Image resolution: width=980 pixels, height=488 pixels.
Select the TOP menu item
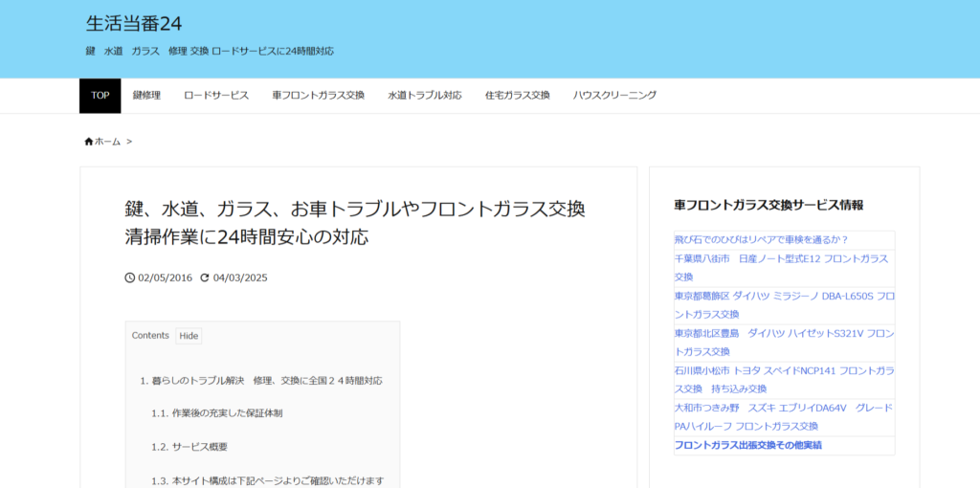click(100, 96)
